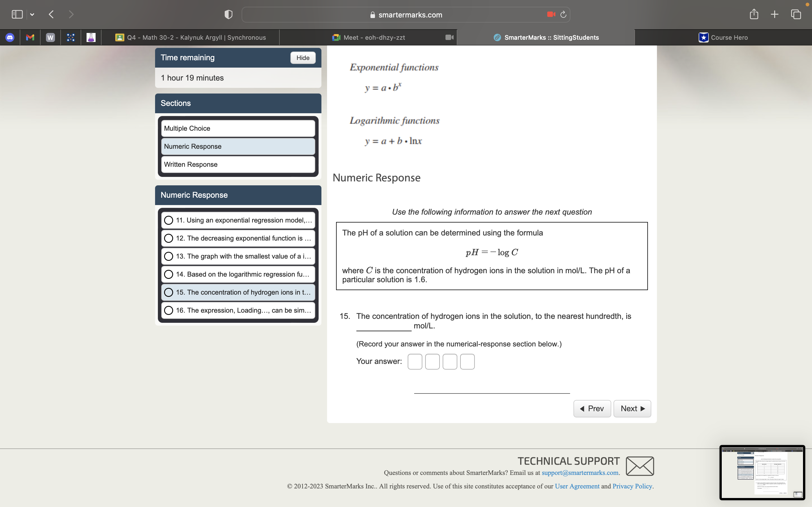Image resolution: width=812 pixels, height=507 pixels.
Task: Show the tab overview icon
Action: click(x=796, y=14)
